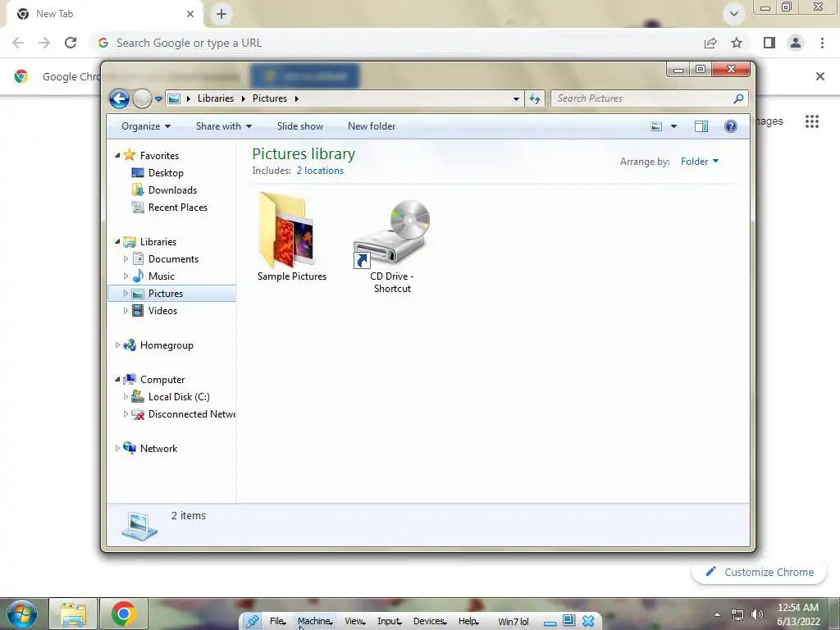The height and width of the screenshot is (630, 840).
Task: Open Downloads under Favorites
Action: click(x=172, y=190)
